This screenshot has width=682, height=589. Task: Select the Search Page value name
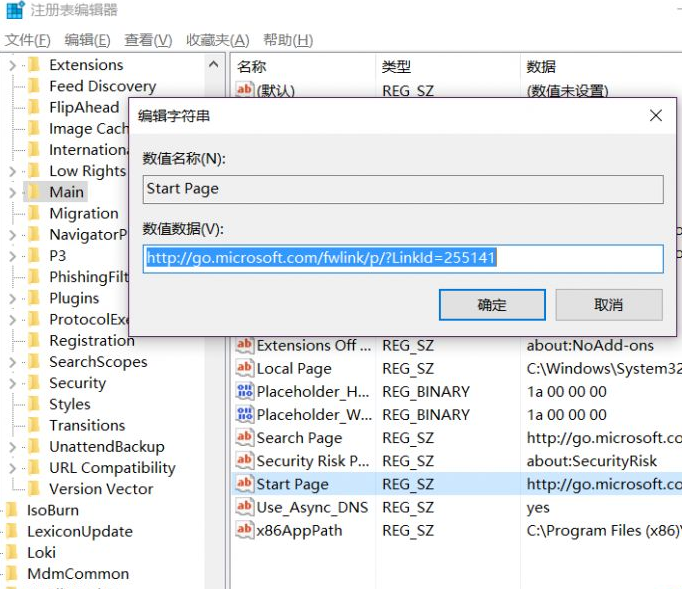(x=299, y=438)
